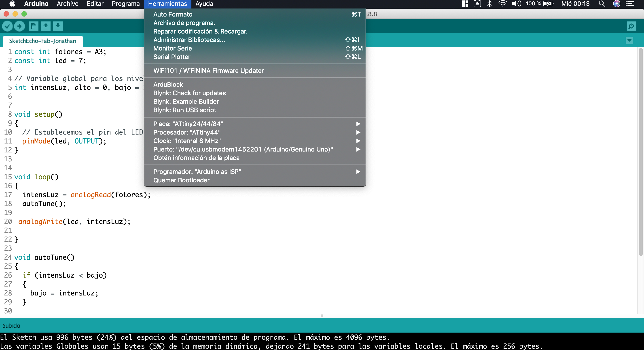
Task: Click 'if (intensLuz < bajo)' line
Action: point(64,275)
